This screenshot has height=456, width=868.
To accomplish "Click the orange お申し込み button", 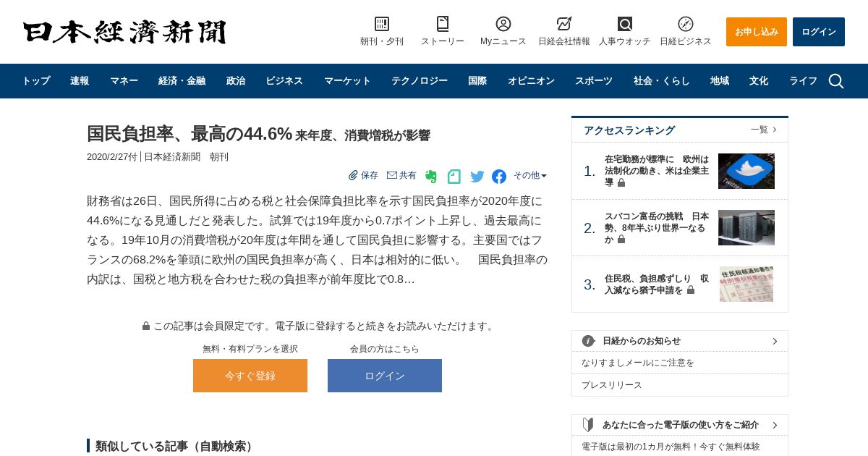I will pos(757,32).
